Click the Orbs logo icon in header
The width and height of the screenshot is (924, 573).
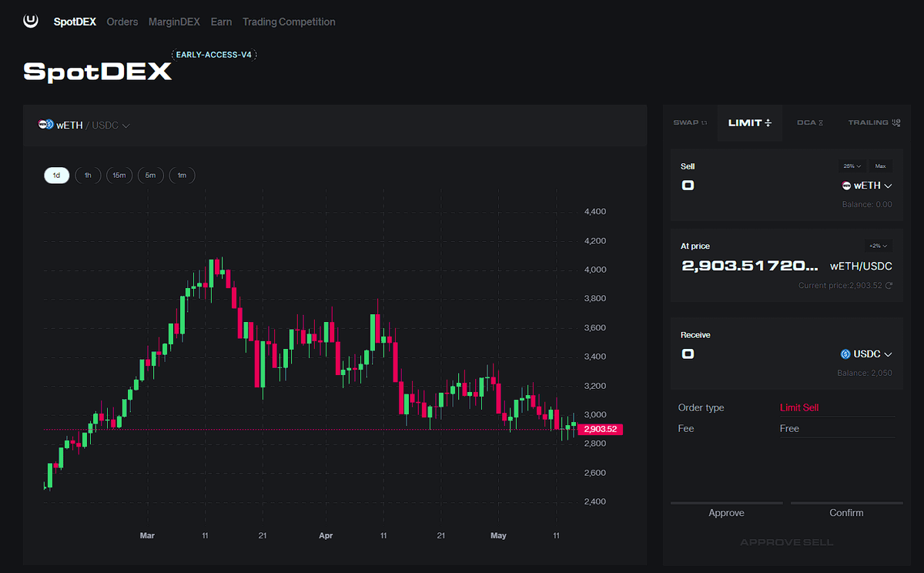31,21
